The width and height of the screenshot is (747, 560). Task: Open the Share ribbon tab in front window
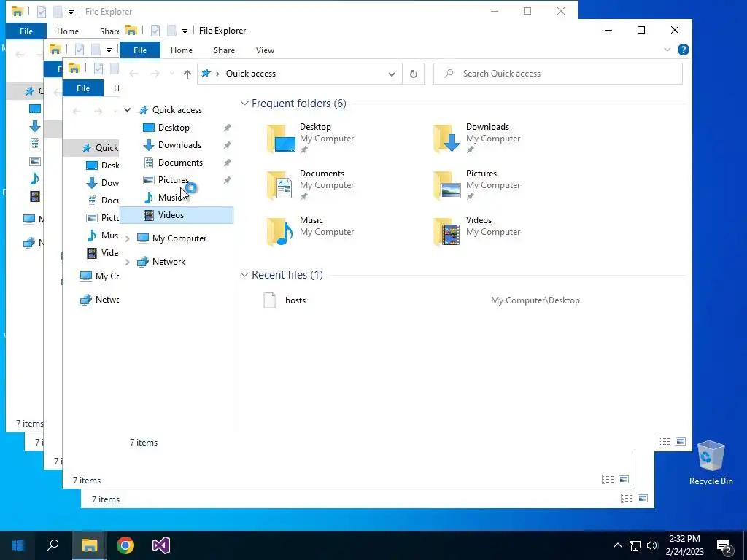[x=224, y=50]
